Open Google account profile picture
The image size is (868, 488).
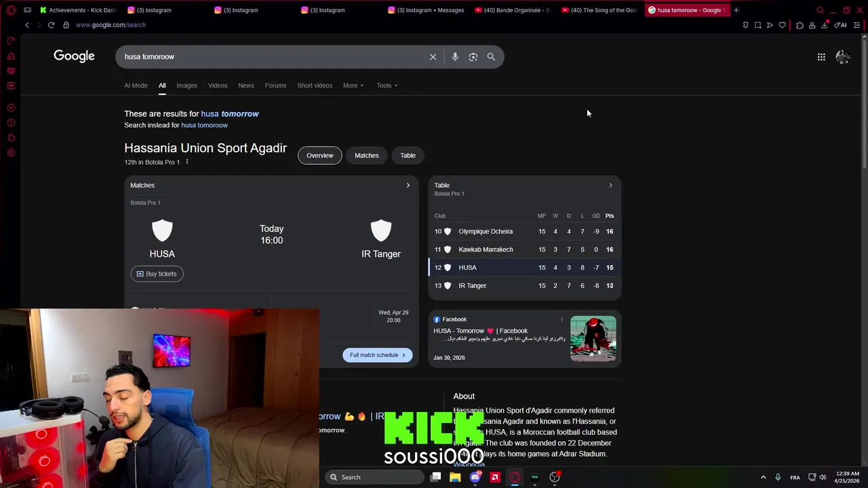point(843,57)
